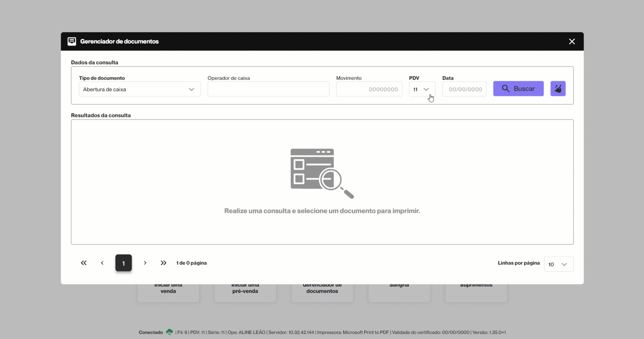Open the Linhas por página dropdown

559,264
